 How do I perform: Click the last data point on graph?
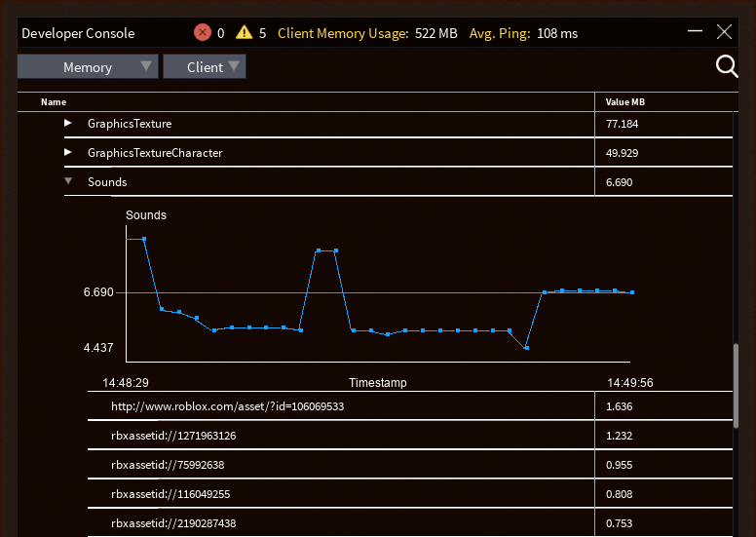pyautogui.click(x=632, y=292)
